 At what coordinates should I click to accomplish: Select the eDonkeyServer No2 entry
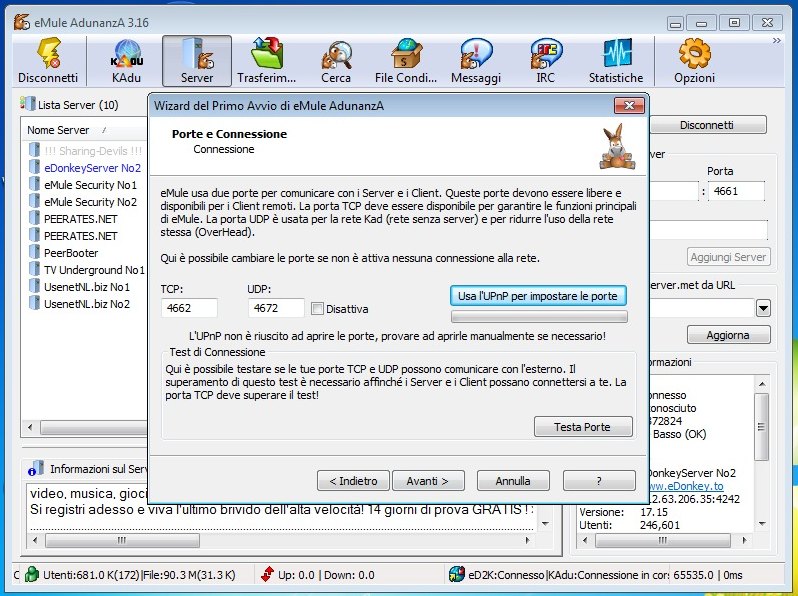[x=93, y=167]
